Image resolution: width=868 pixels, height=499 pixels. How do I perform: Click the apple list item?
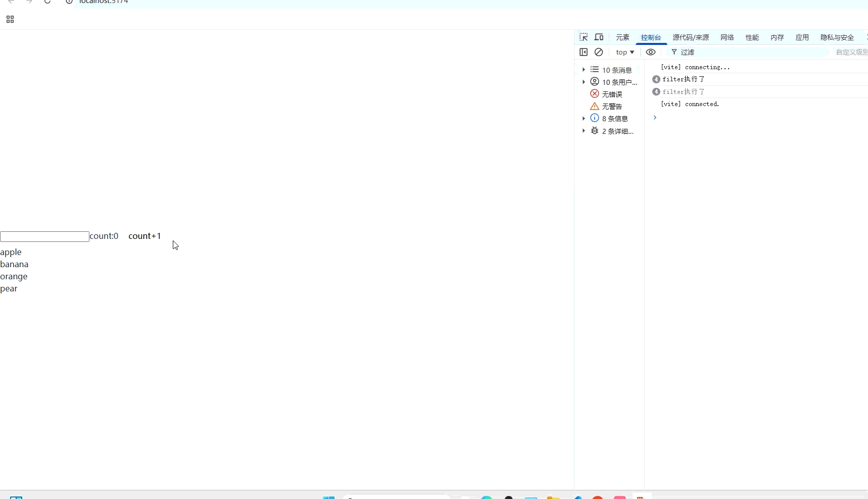coord(11,252)
